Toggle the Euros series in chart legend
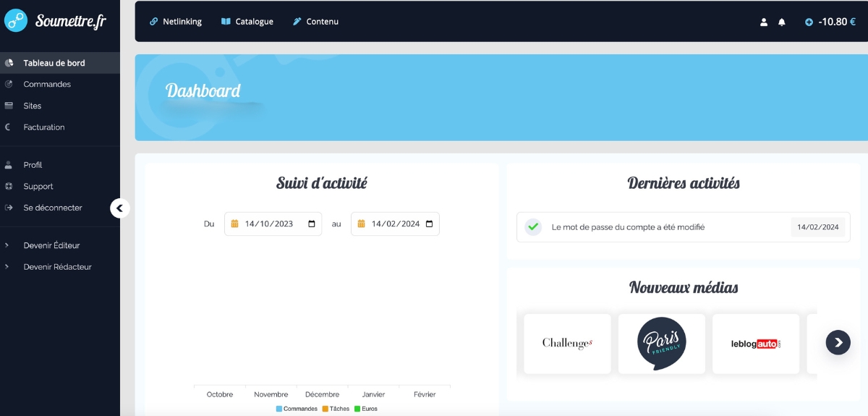This screenshot has width=868, height=416. 365,409
